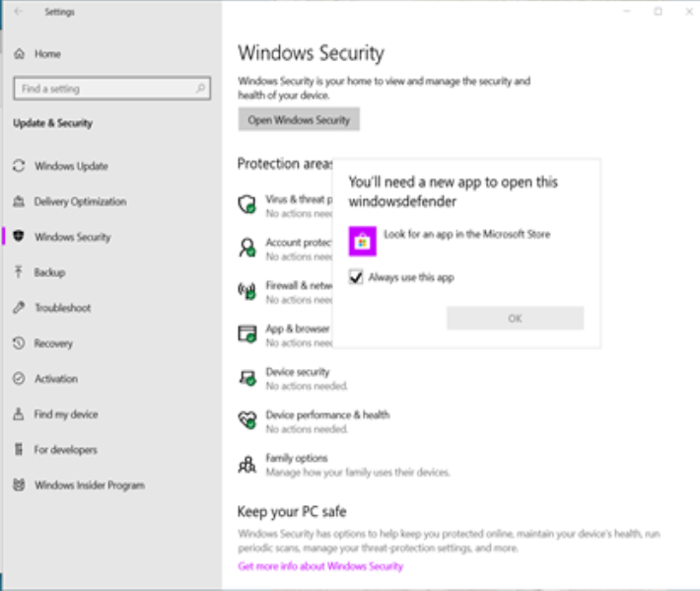The width and height of the screenshot is (700, 591).
Task: Click the Windows Security shield icon in sidebar
Action: 19,237
